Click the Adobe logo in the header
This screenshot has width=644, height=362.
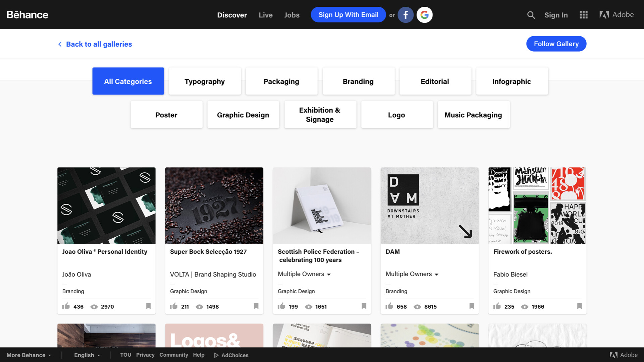click(x=616, y=15)
